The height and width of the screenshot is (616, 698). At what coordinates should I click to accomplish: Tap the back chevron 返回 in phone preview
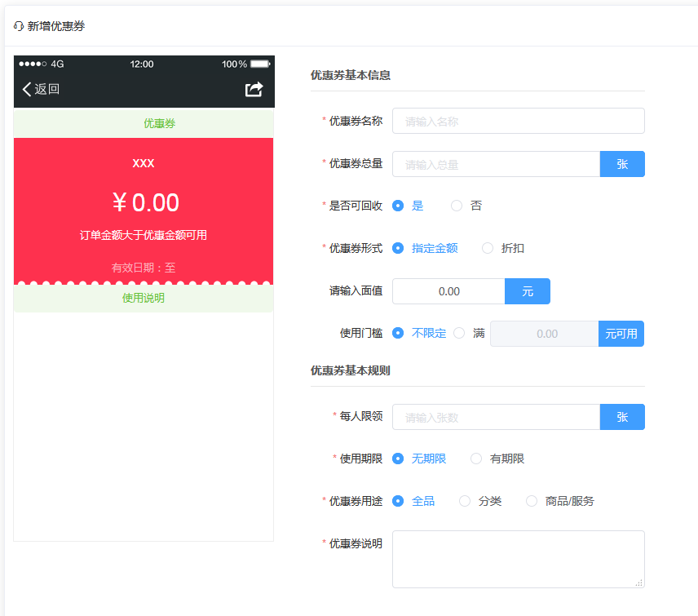[x=41, y=89]
